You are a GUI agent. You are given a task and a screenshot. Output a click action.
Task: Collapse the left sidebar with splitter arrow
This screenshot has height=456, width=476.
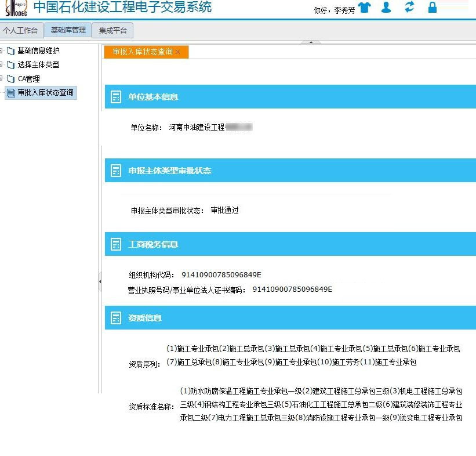(x=100, y=281)
